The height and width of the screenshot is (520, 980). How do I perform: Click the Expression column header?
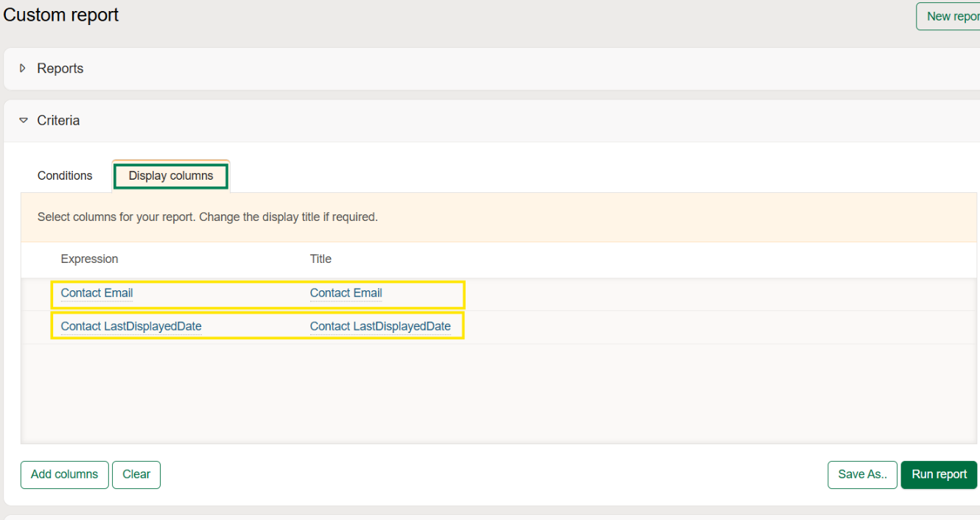pos(89,259)
